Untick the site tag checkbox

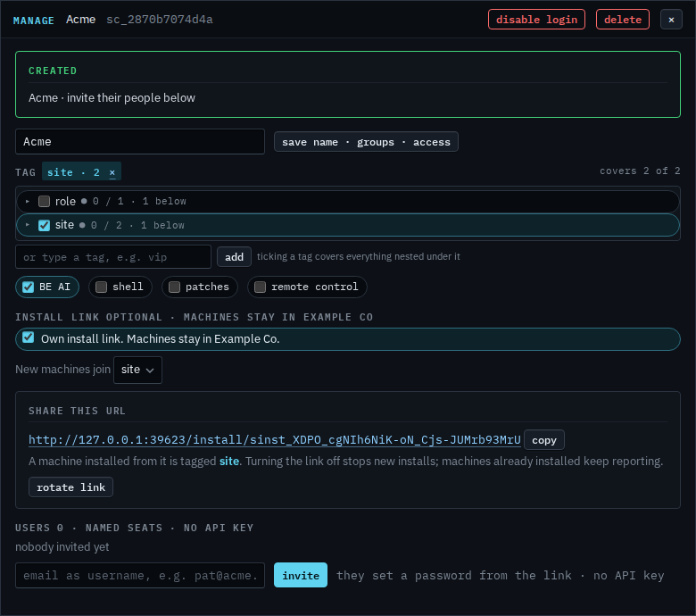pyautogui.click(x=44, y=225)
